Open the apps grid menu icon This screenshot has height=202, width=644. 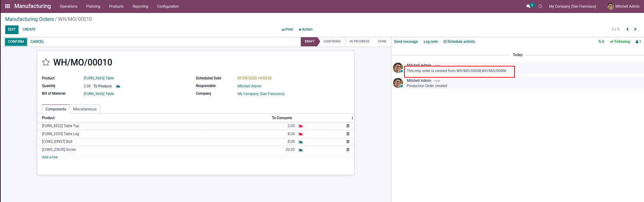[7, 6]
